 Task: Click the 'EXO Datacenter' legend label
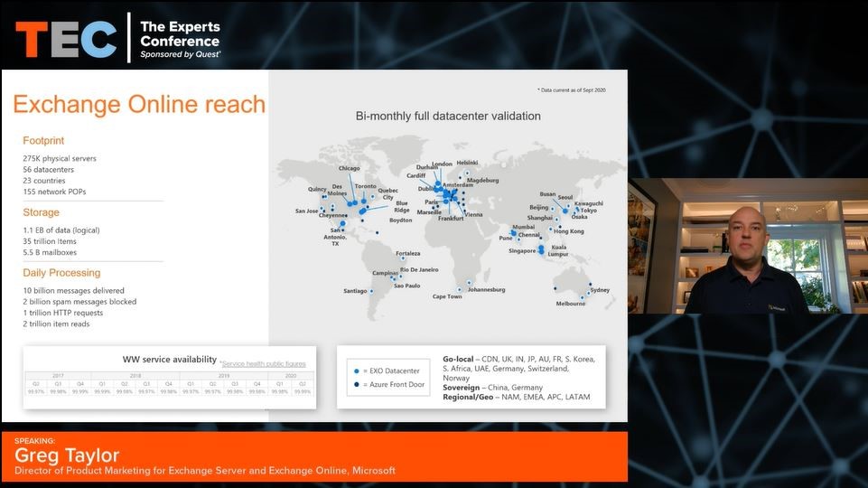395,371
